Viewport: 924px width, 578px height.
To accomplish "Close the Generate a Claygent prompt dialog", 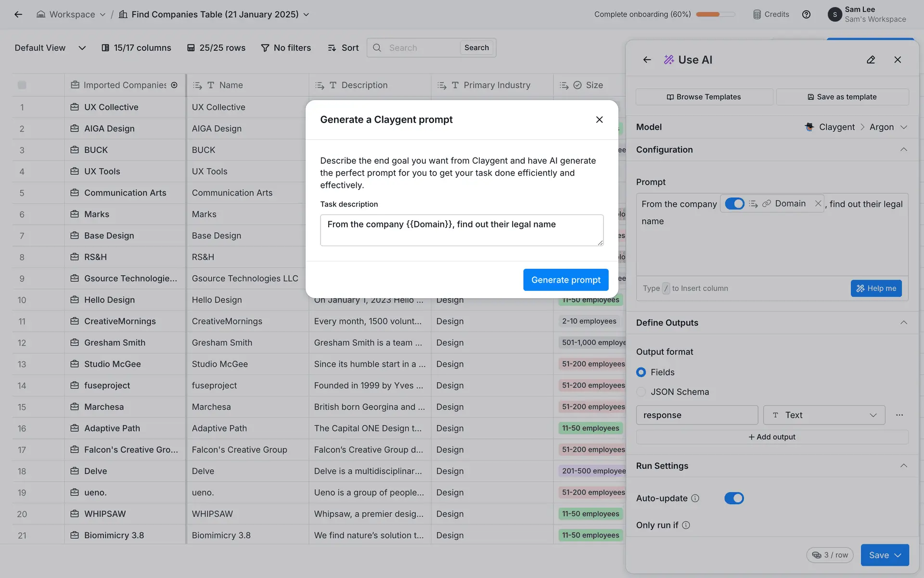I will [x=599, y=119].
